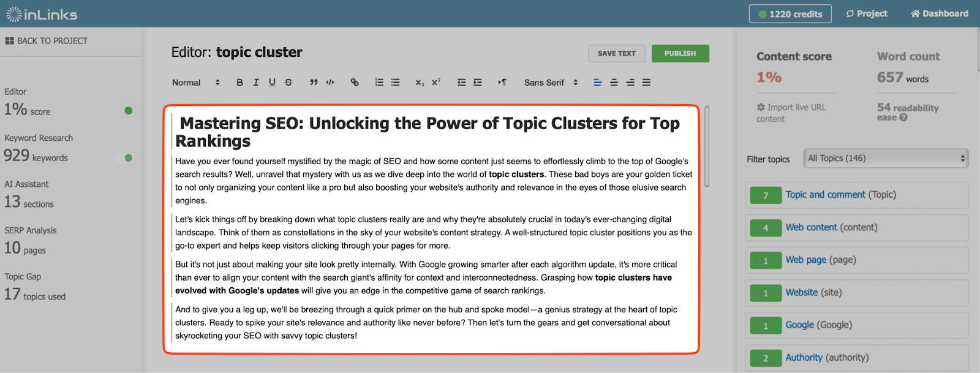This screenshot has width=980, height=373.
Task: Insert a blockquote with the quote icon
Action: click(x=314, y=83)
